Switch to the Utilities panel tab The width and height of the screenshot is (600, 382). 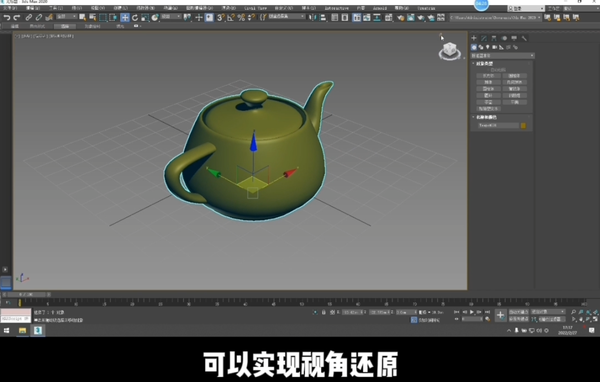[524, 38]
